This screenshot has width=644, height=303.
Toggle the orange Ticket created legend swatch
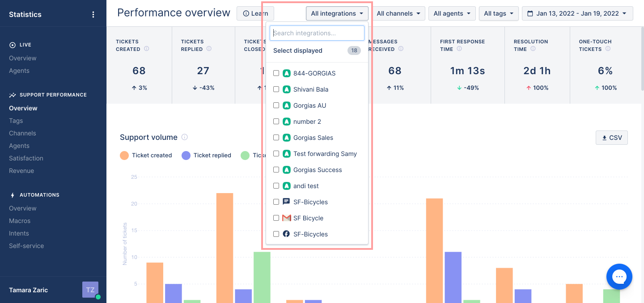click(x=124, y=156)
